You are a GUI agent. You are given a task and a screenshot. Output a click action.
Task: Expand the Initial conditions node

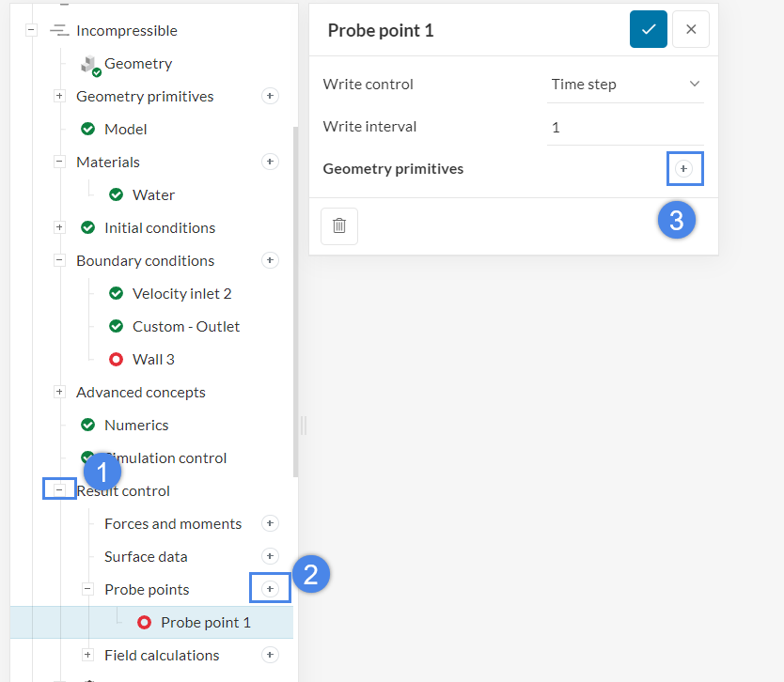coord(59,227)
